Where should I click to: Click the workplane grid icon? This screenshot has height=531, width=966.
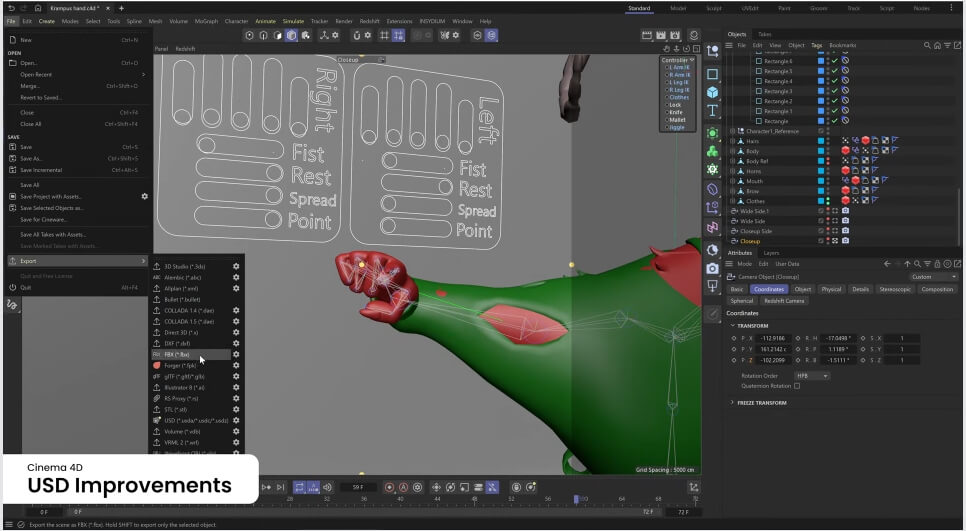(384, 36)
